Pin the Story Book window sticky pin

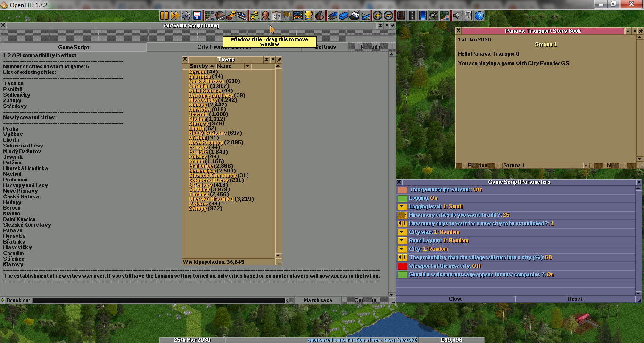pos(640,31)
